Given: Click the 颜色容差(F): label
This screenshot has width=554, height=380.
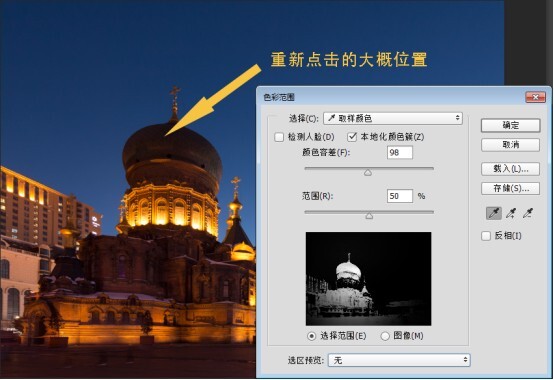Looking at the screenshot, I should 326,153.
